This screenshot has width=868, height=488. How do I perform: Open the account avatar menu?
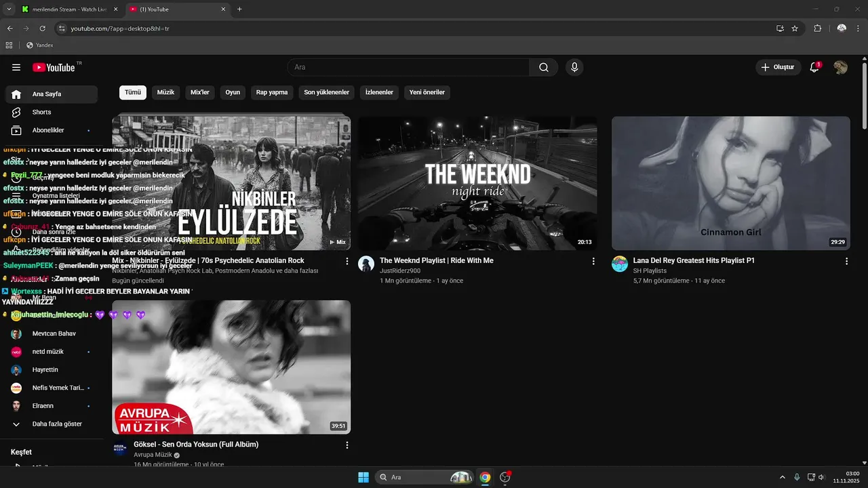(840, 67)
